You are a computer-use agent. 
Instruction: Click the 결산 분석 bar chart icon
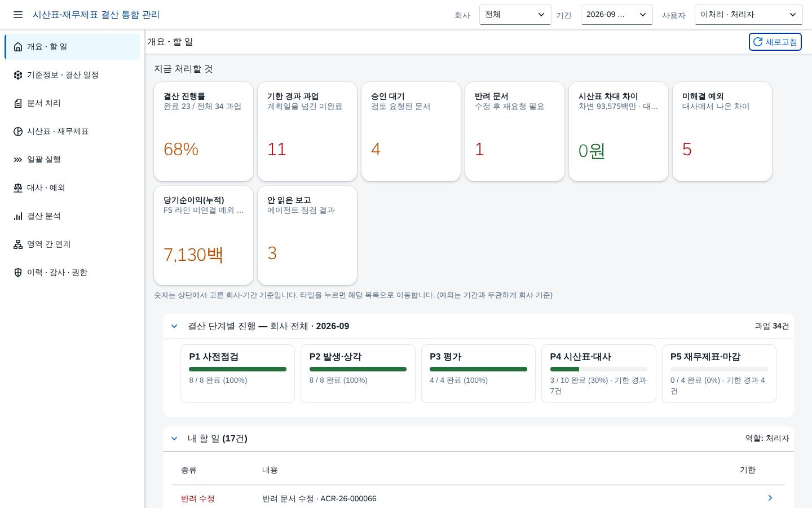18,216
